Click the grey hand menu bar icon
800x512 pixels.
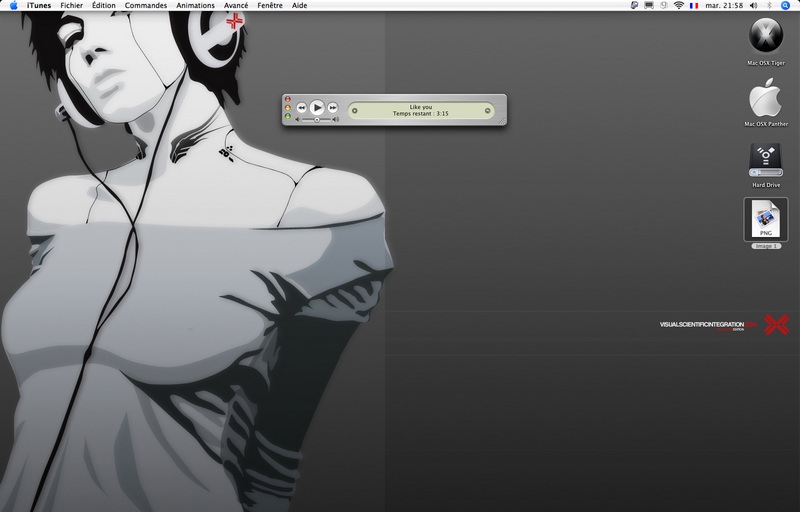[664, 6]
